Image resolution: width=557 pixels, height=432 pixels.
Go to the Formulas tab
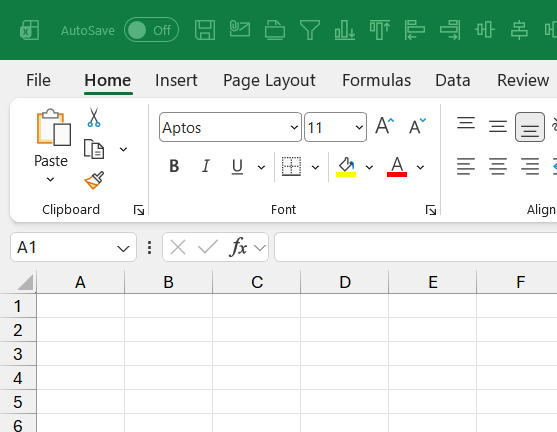point(377,80)
